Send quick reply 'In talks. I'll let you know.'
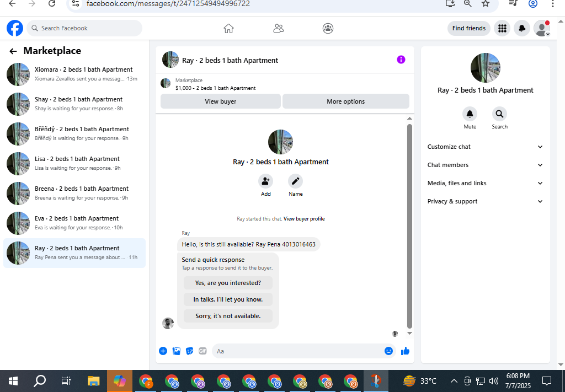Image resolution: width=565 pixels, height=392 pixels. tap(228, 299)
